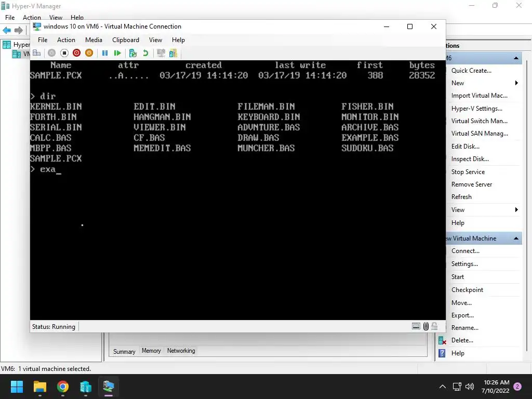Click the blue question mark Help icon

coord(442,353)
